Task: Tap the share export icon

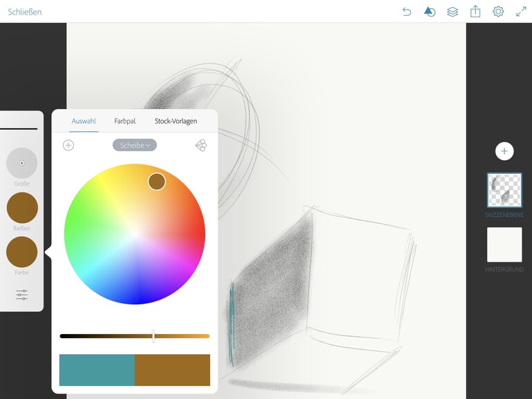Action: (475, 12)
